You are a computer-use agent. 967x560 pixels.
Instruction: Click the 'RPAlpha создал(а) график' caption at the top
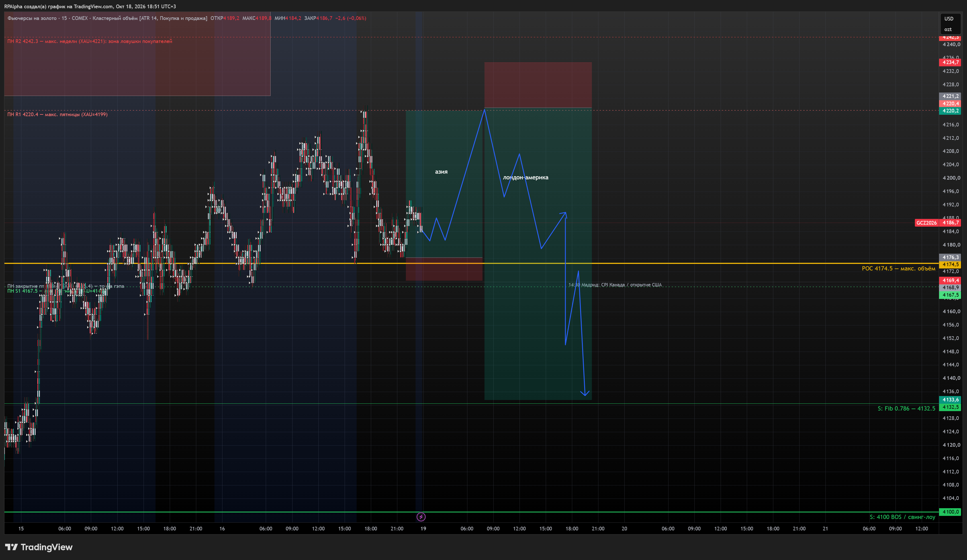point(90,6)
